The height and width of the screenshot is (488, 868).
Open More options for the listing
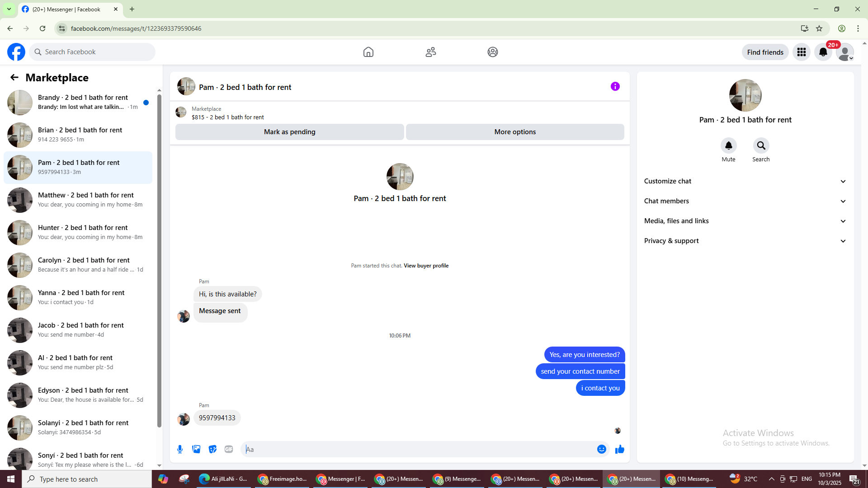(x=515, y=132)
